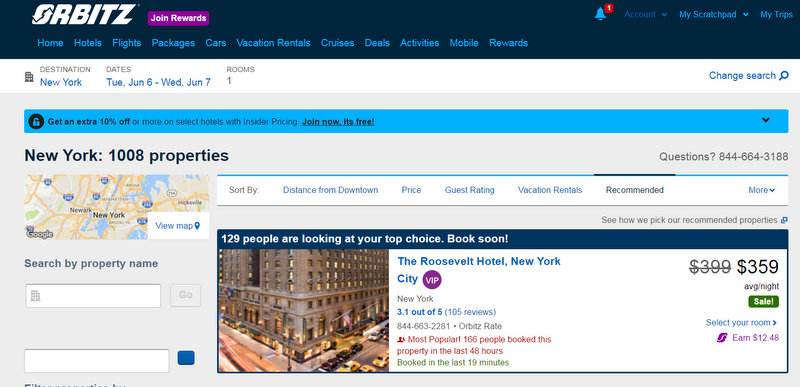
Task: Open the Rewards menu in navigation bar
Action: [508, 43]
